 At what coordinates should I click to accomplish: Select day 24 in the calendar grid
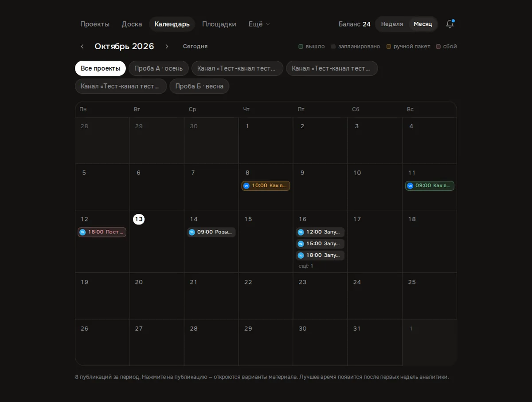357,282
